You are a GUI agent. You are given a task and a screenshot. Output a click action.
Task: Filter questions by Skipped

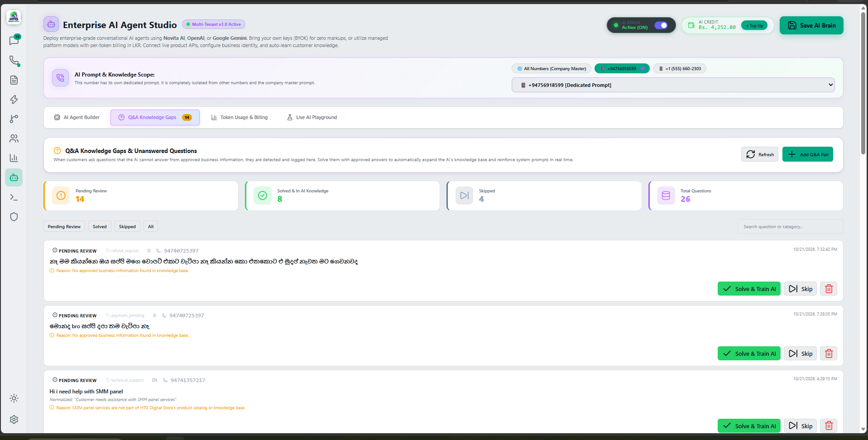coord(127,227)
